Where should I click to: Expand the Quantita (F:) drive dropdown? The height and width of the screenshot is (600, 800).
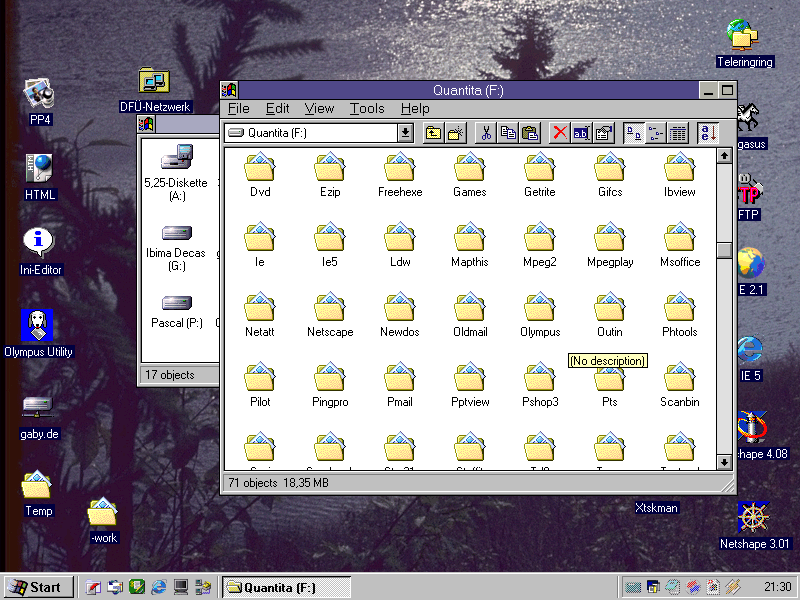405,133
